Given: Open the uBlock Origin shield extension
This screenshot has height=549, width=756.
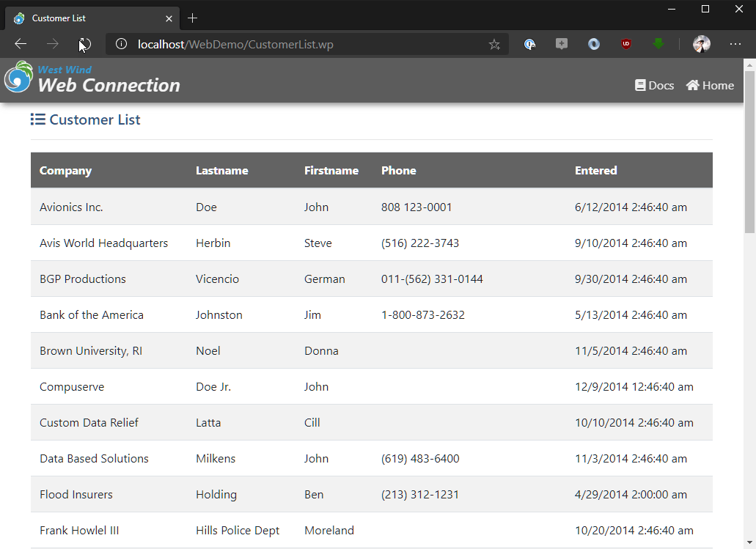Looking at the screenshot, I should tap(625, 44).
